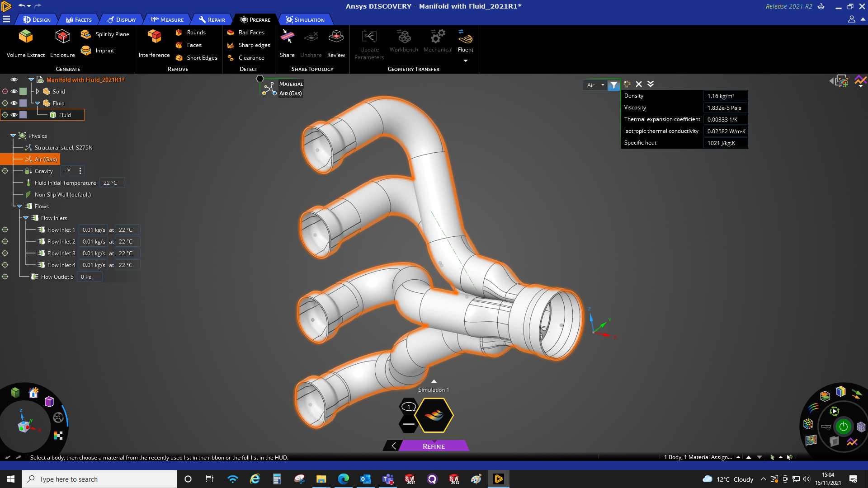Select Rounds removal tool
The height and width of the screenshot is (488, 868).
(x=190, y=33)
